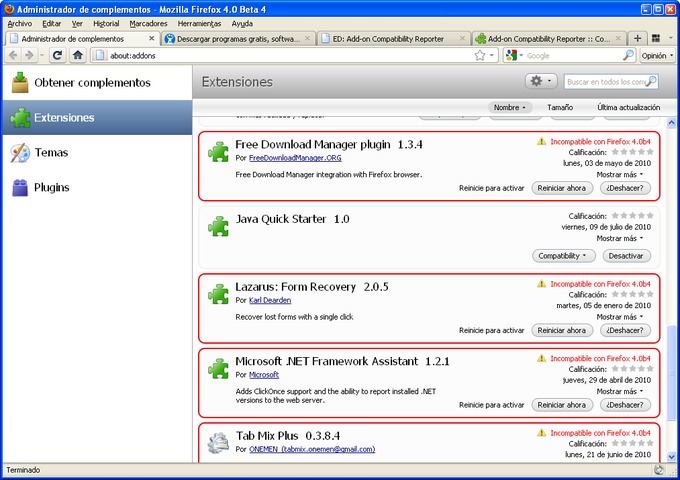The height and width of the screenshot is (480, 680).
Task: Click the status bar add-on icon
Action: tap(659, 470)
